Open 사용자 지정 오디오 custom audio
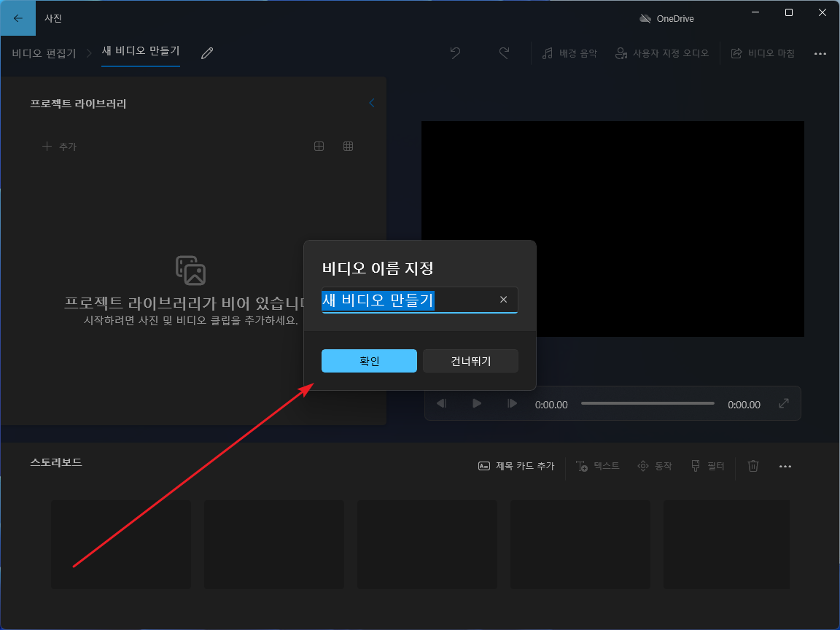The height and width of the screenshot is (630, 840). pyautogui.click(x=662, y=53)
